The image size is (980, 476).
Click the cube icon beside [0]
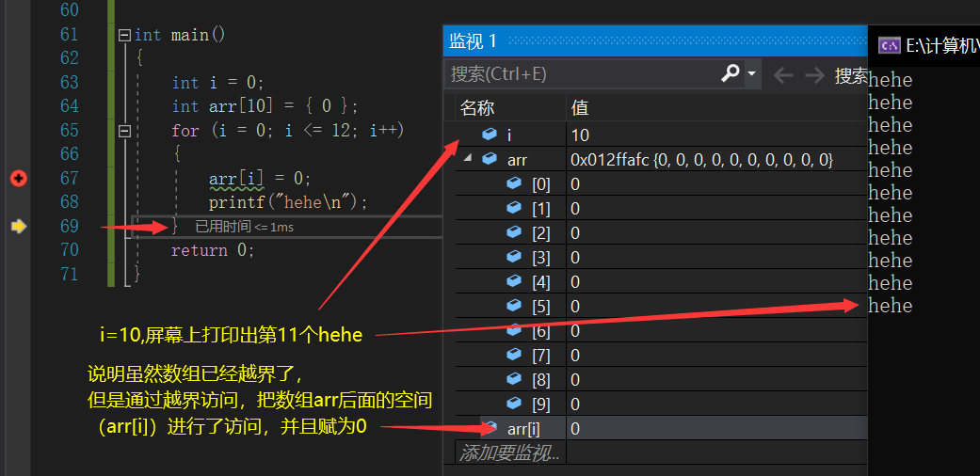514,183
